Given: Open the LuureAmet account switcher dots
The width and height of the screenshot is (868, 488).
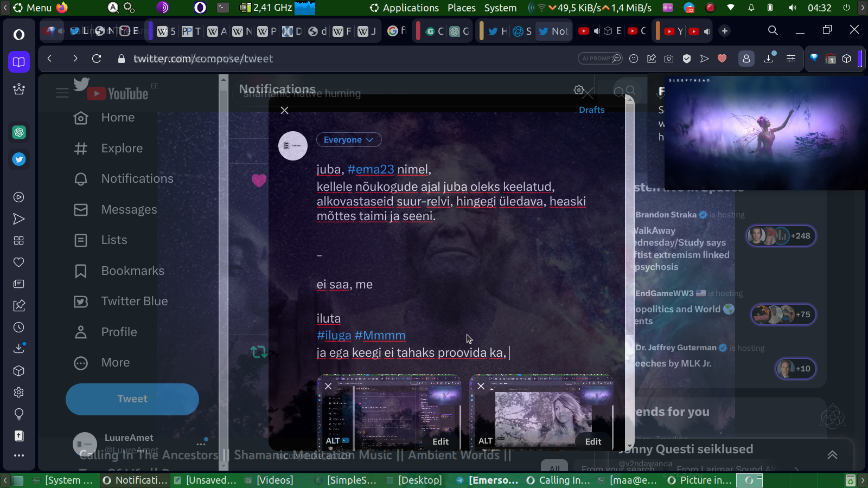Looking at the screenshot, I should pyautogui.click(x=201, y=443).
